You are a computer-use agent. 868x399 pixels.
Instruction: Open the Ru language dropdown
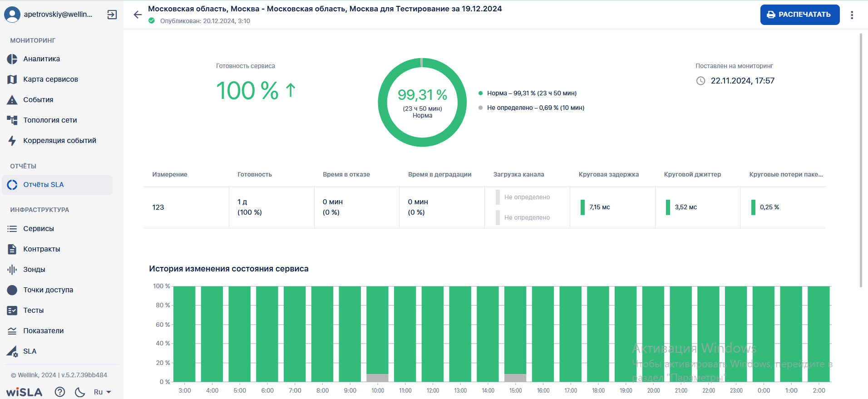click(x=103, y=392)
